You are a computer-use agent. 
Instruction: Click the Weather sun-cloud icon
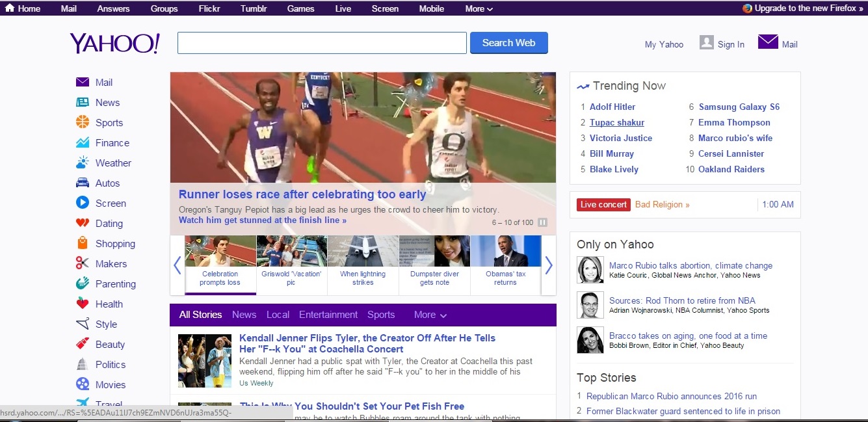point(83,163)
